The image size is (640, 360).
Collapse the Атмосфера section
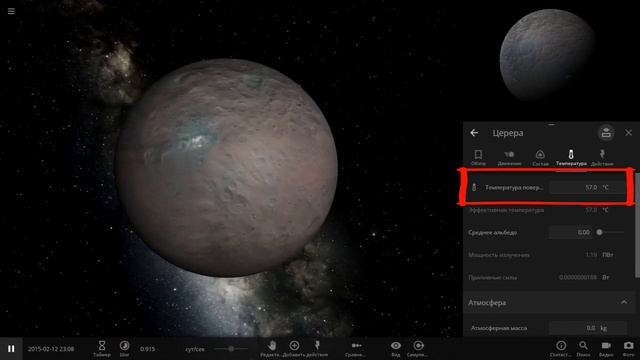click(x=624, y=302)
